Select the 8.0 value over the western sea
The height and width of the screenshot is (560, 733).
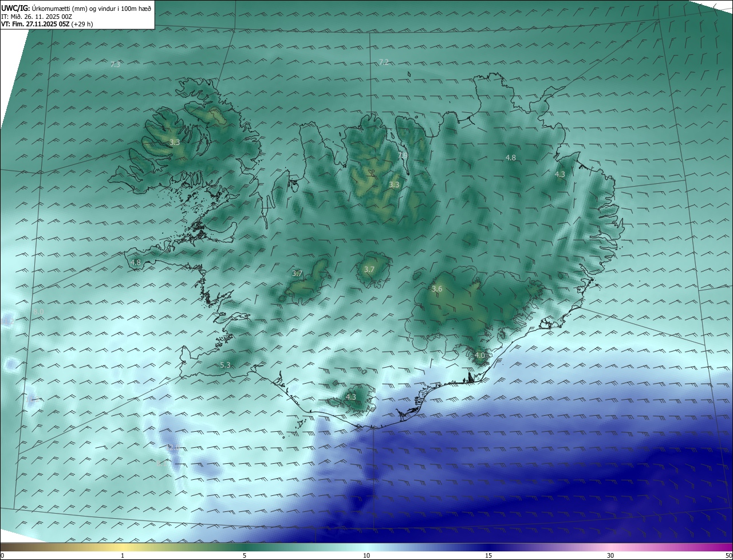coord(38,311)
